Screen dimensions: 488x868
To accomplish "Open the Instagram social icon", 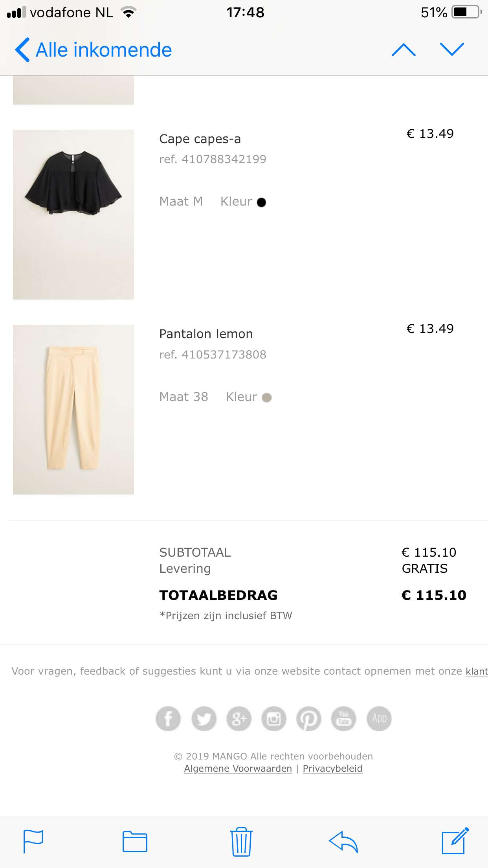I will (x=274, y=719).
